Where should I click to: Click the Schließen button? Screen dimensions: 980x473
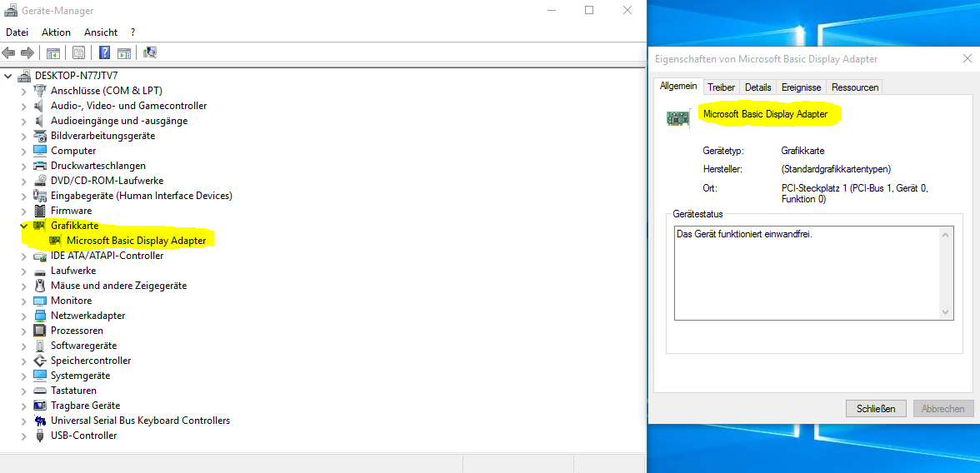[x=877, y=409]
